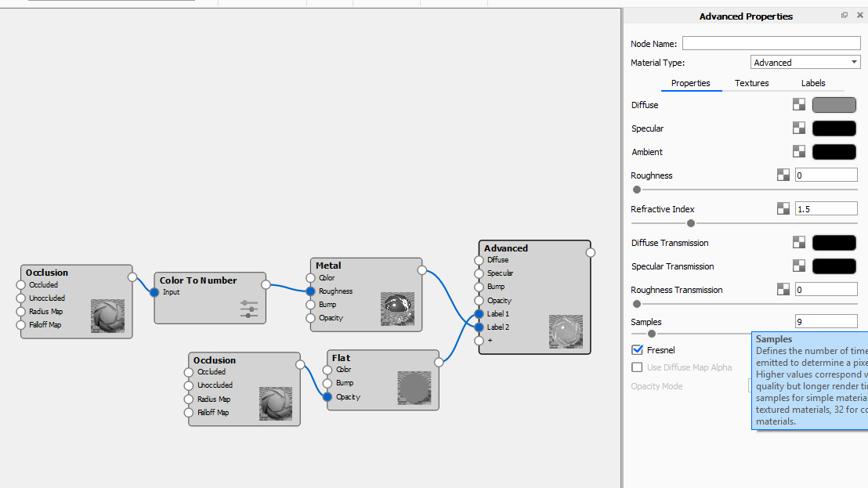Screen dimensions: 868x488
Task: Click the Color To Number Input socket
Action: tap(154, 292)
